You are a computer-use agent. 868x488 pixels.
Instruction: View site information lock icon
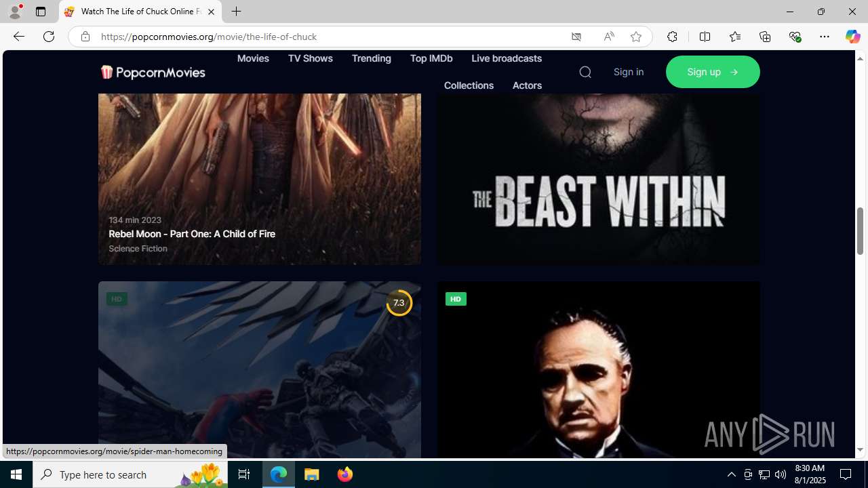pos(85,37)
